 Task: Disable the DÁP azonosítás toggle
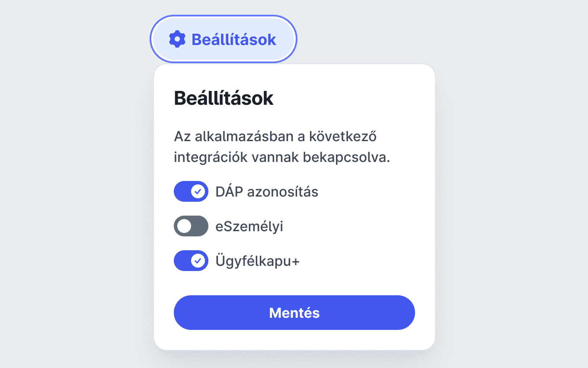point(191,191)
